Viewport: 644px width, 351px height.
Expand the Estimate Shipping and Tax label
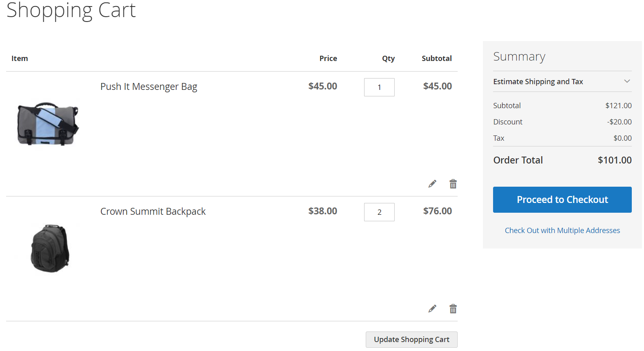pyautogui.click(x=538, y=82)
